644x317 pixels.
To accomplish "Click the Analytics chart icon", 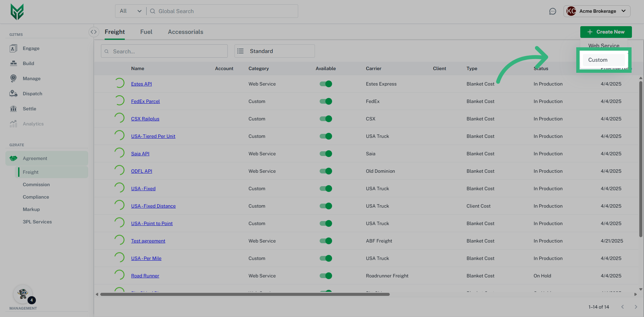I will coord(13,123).
